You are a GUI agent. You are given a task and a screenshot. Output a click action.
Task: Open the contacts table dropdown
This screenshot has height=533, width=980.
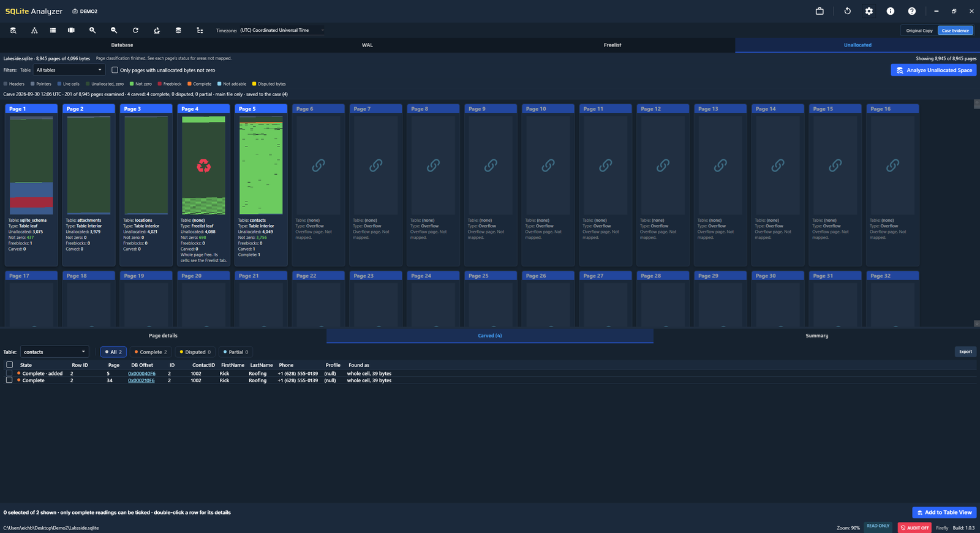pos(55,352)
